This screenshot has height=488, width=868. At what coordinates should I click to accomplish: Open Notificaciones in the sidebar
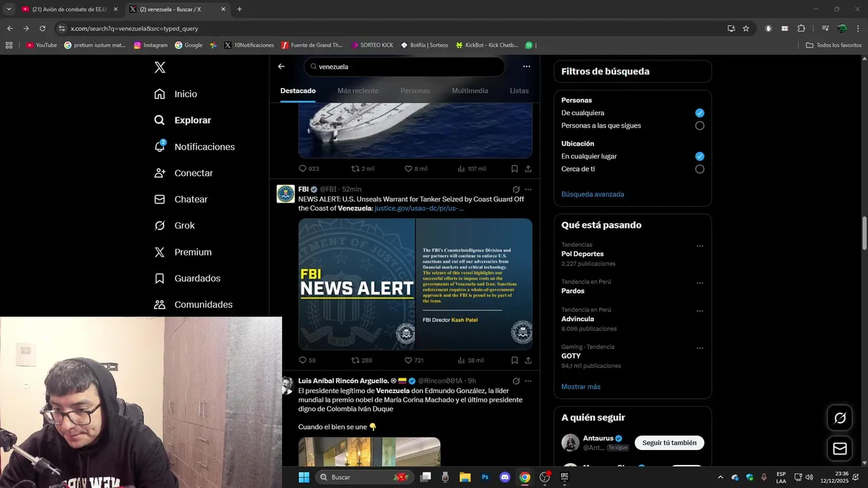194,146
